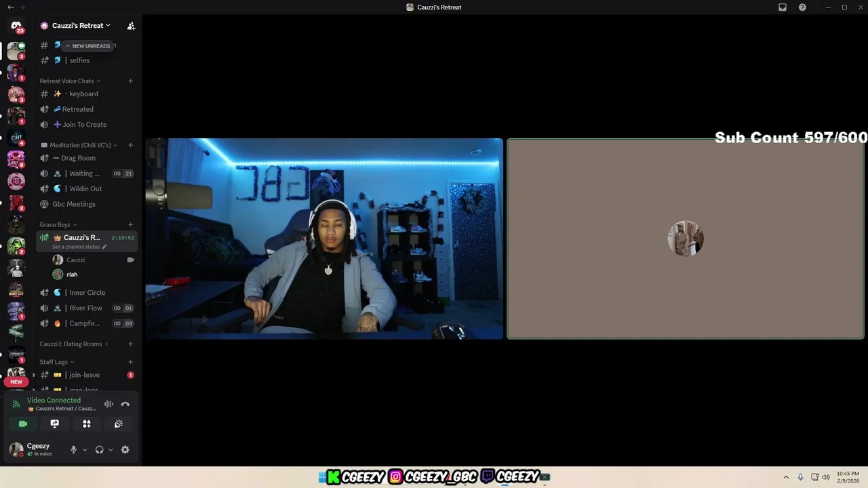
Task: Collapse the Grace Boyz category
Action: tap(58, 225)
